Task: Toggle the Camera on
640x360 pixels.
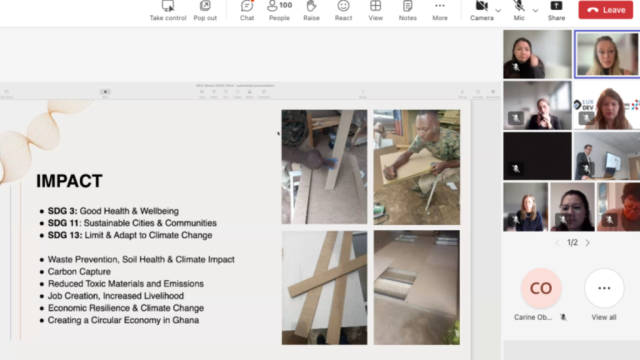Action: click(482, 11)
